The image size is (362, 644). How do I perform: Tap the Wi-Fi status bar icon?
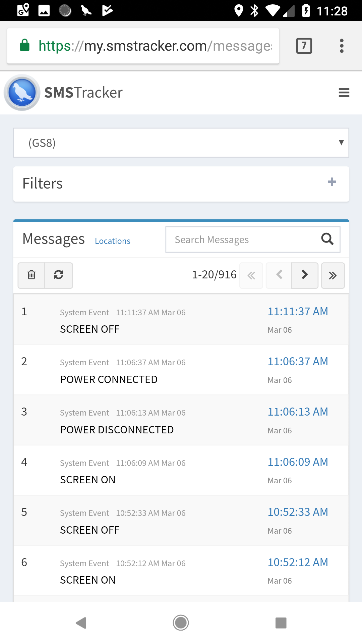273,11
